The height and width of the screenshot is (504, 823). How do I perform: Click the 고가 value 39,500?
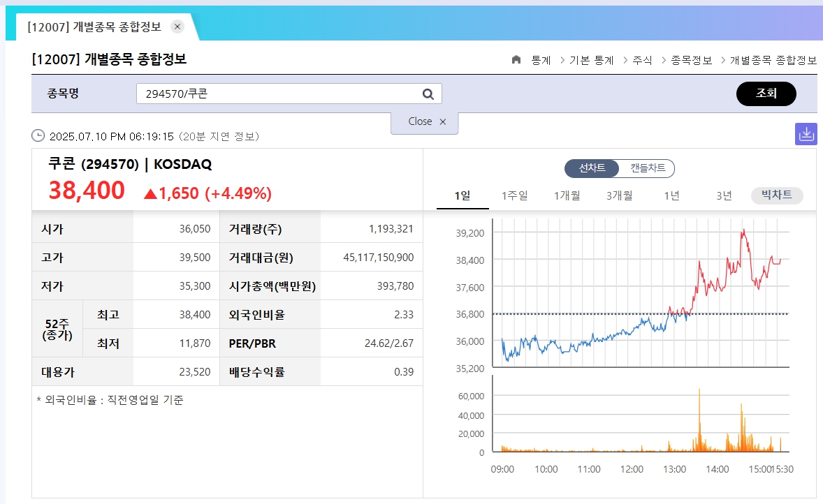pos(195,258)
